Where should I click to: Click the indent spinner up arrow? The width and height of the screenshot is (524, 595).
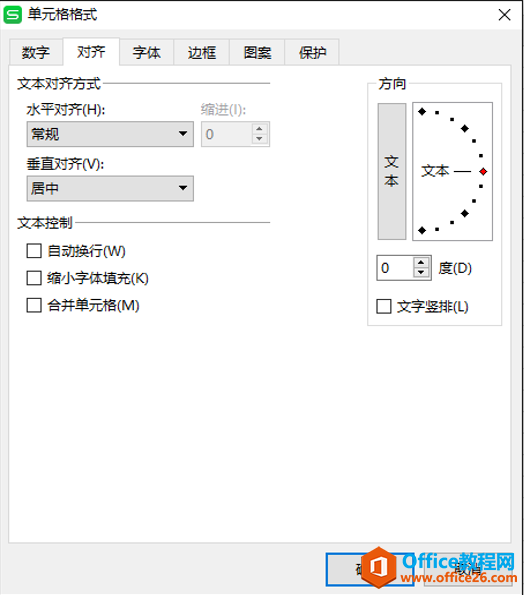tap(259, 129)
